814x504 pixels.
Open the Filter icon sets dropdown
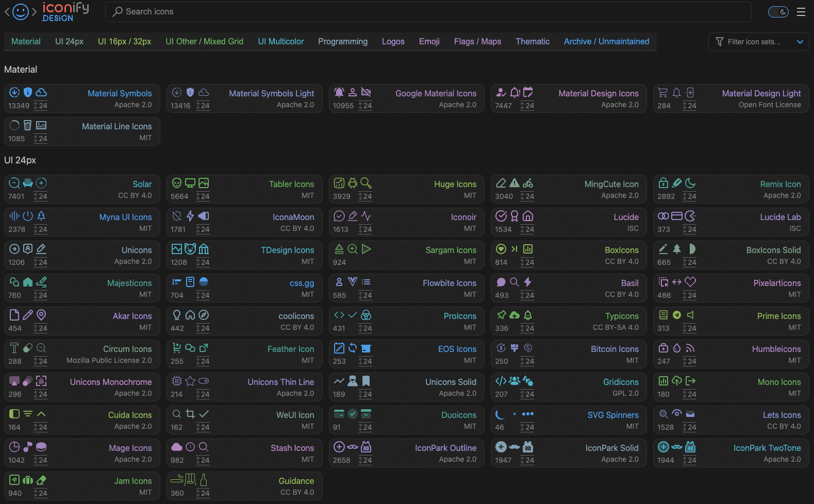(758, 42)
